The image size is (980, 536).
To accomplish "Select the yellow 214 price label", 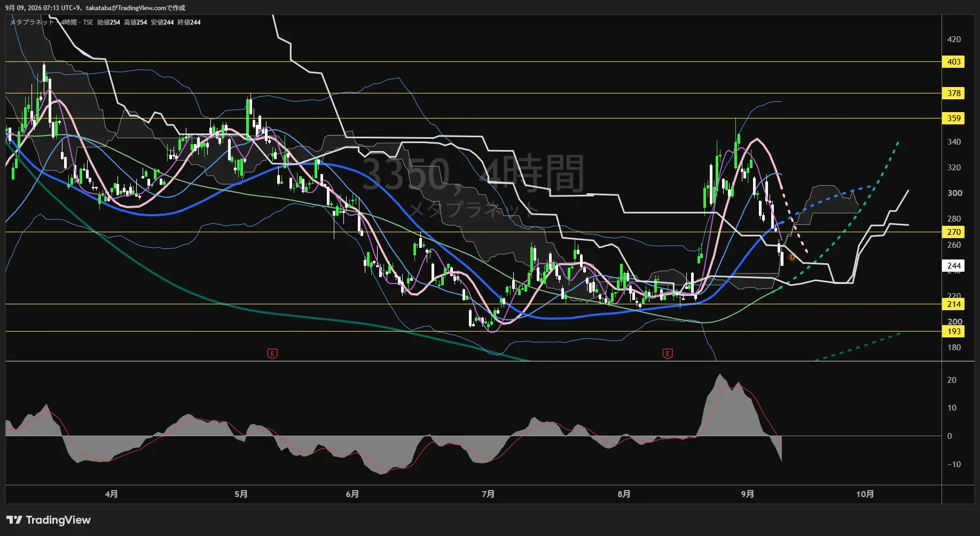I will 954,304.
